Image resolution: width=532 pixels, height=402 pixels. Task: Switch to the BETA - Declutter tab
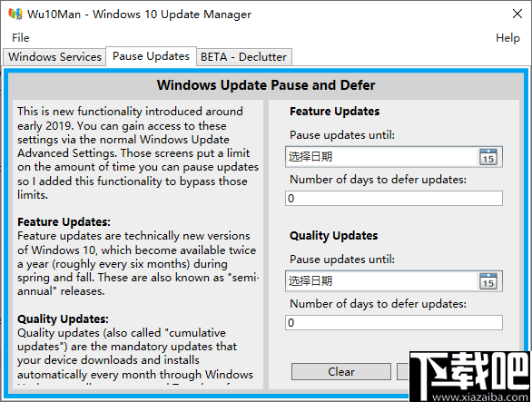point(243,56)
